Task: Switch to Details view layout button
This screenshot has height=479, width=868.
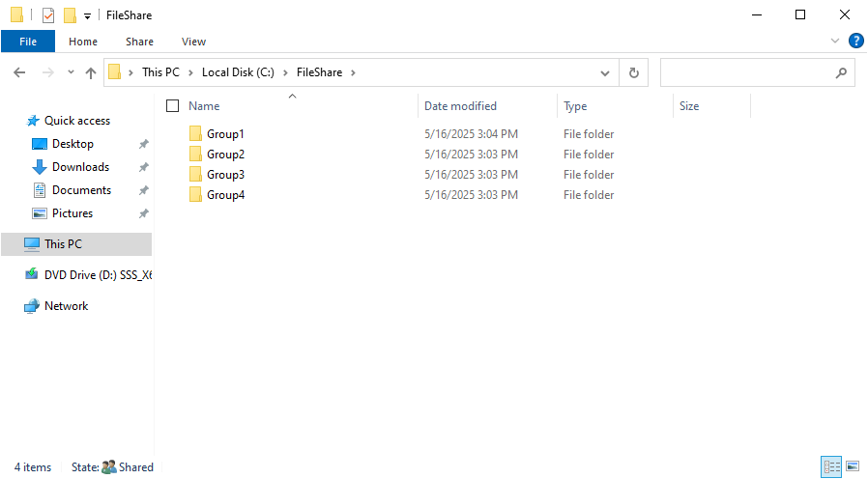Action: click(831, 466)
